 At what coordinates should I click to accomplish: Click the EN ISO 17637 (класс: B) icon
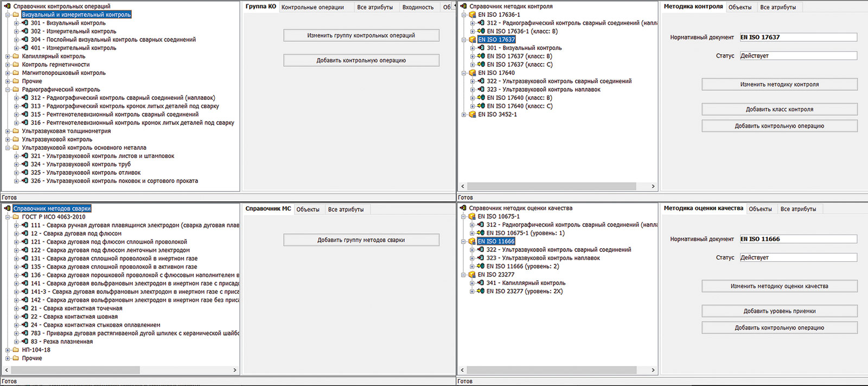point(481,56)
